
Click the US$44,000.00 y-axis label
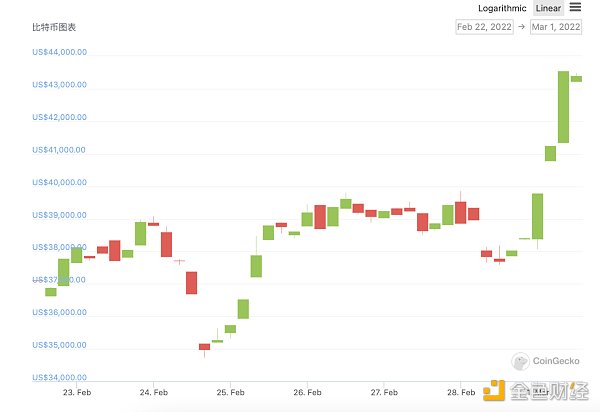(59, 53)
